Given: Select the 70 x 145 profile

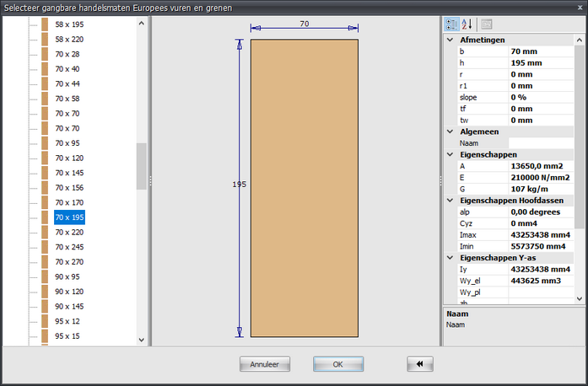Looking at the screenshot, I should 69,173.
